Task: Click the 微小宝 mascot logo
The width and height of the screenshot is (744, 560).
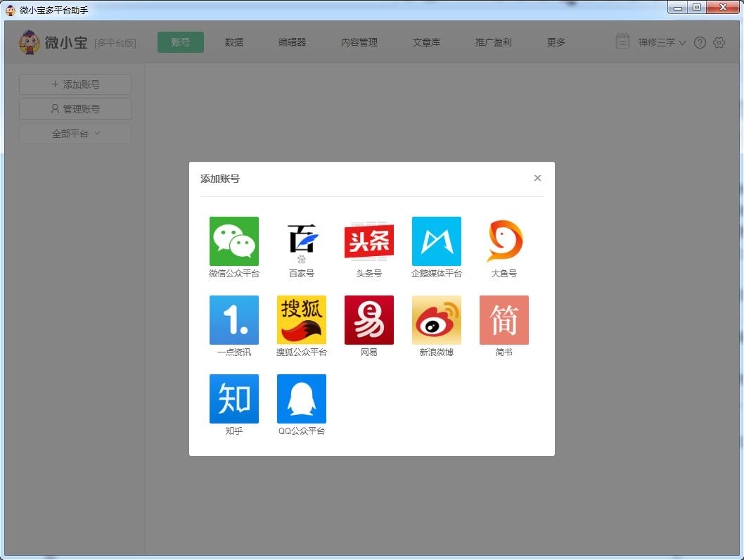Action: (30, 42)
